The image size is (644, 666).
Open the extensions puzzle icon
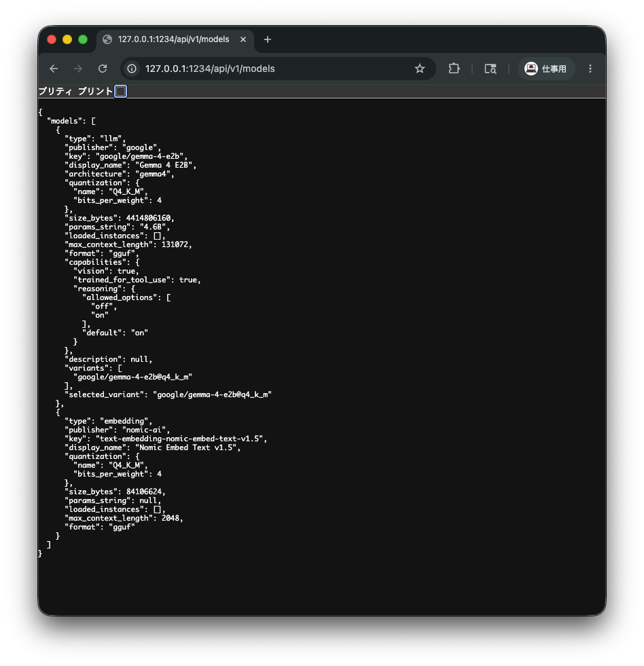tap(454, 69)
